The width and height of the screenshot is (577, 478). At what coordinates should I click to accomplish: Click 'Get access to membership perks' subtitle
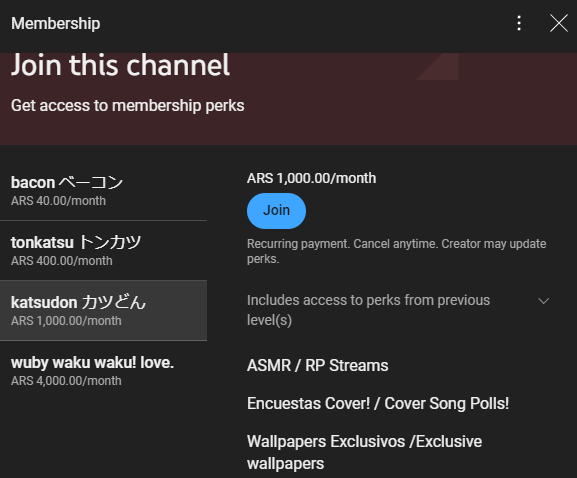pyautogui.click(x=128, y=106)
